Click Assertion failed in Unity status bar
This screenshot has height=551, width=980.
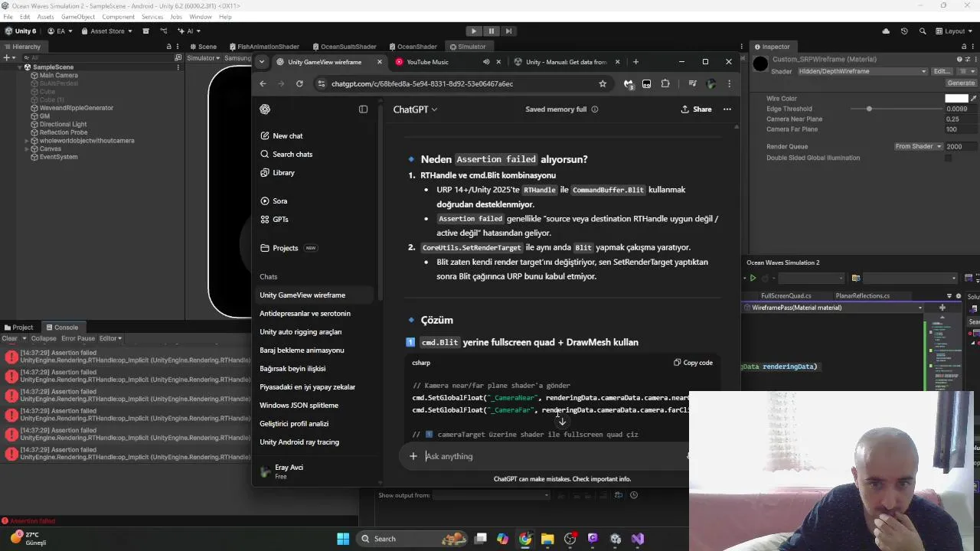(28, 521)
